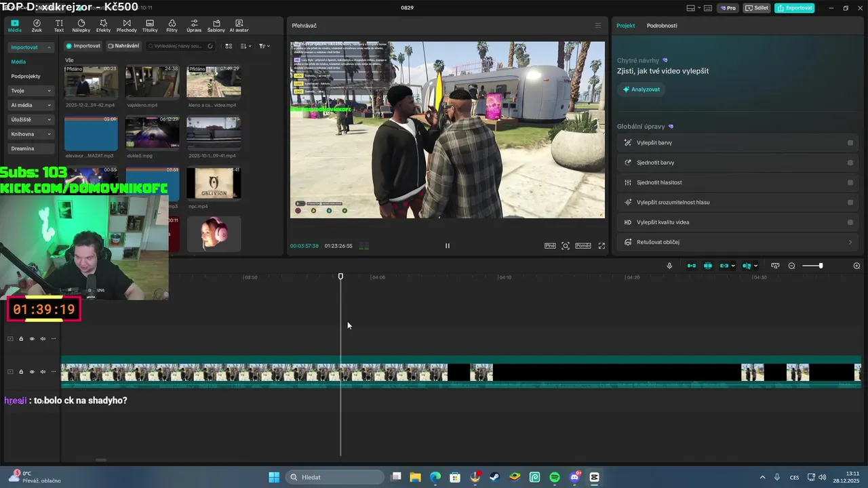Click the Média icon in top toolbar
Viewport: 868px width, 488px height.
[15, 26]
